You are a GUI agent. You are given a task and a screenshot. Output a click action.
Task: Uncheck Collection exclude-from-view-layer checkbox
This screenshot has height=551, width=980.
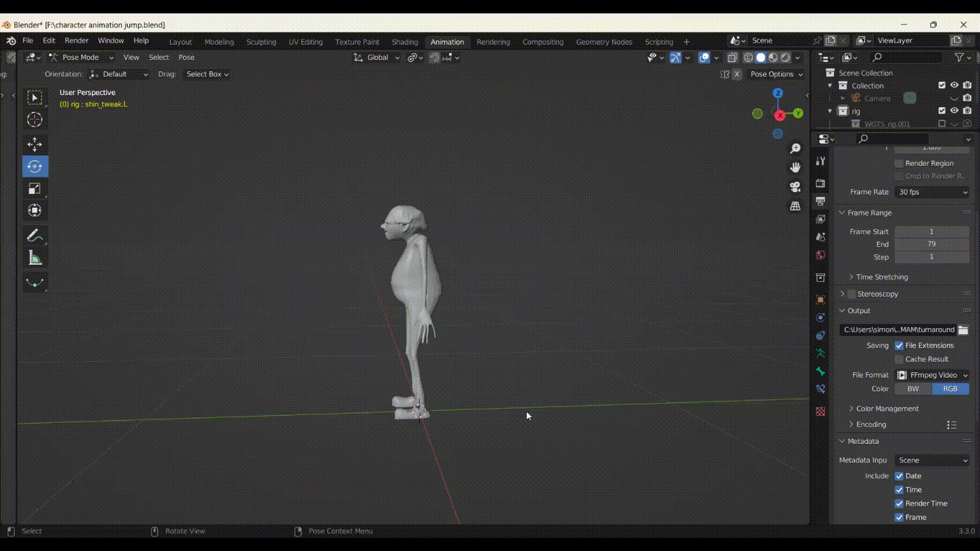click(x=942, y=85)
